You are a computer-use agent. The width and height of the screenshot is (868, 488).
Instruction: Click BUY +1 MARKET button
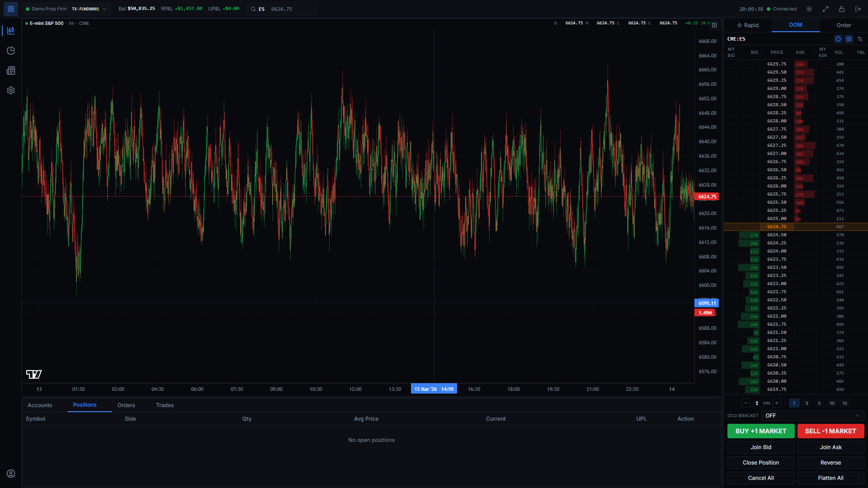761,431
